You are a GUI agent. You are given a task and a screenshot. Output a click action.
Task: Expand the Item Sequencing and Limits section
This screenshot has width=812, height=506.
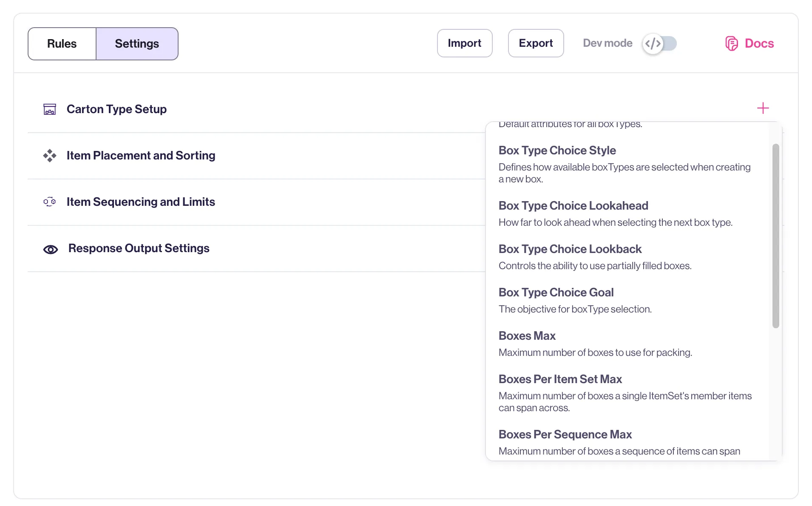pos(256,202)
